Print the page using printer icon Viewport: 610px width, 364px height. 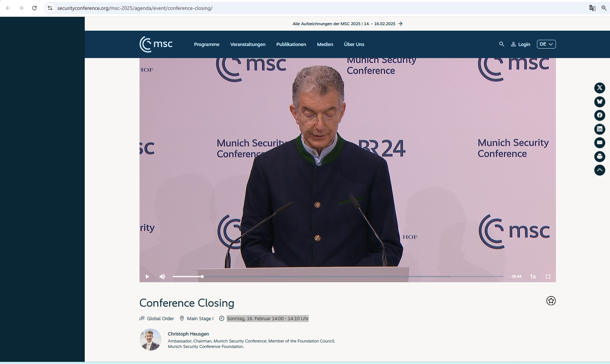(599, 157)
